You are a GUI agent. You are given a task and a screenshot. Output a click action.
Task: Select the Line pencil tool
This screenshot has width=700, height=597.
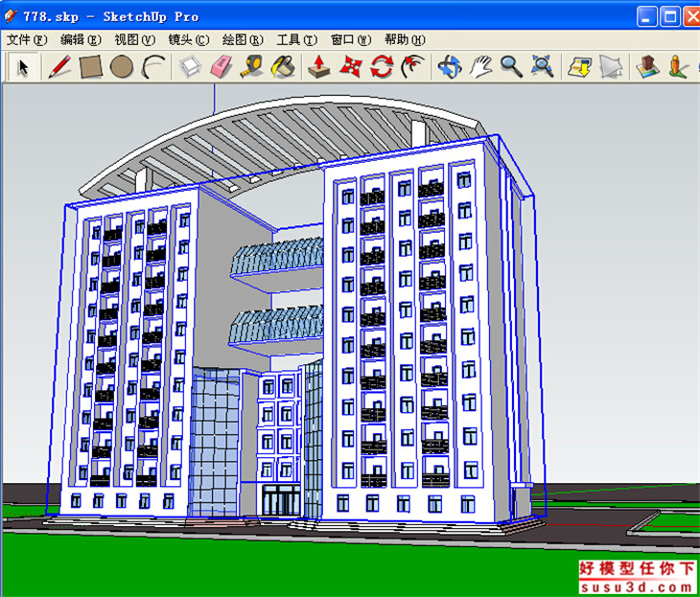[59, 67]
